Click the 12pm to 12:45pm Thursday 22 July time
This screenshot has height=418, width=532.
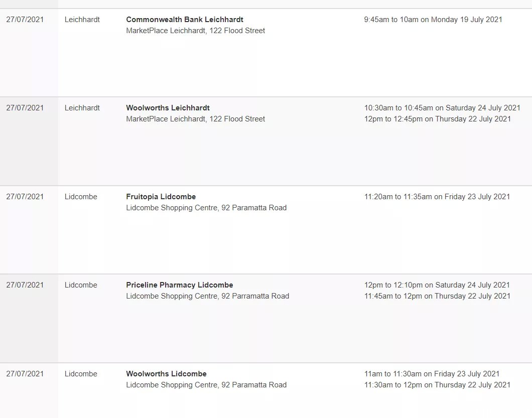coord(438,119)
